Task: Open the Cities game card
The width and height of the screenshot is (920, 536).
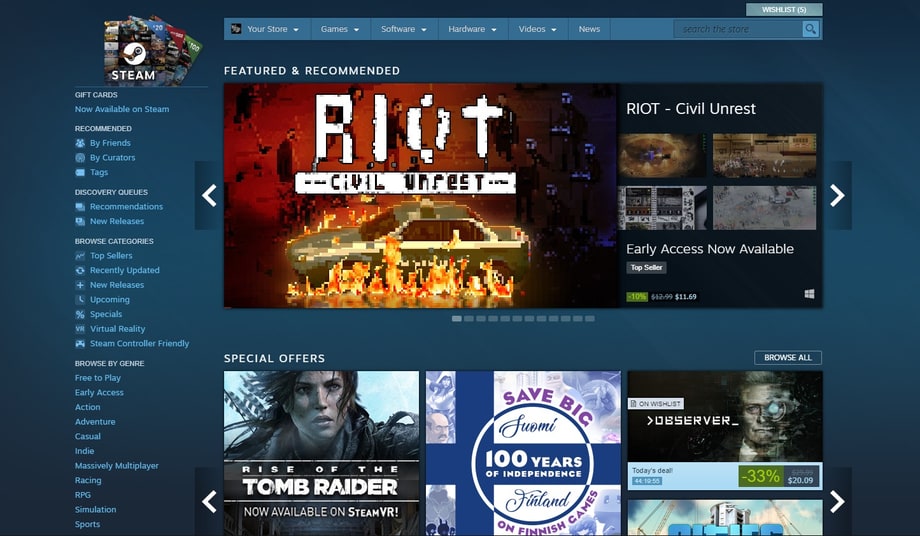Action: pyautogui.click(x=725, y=517)
